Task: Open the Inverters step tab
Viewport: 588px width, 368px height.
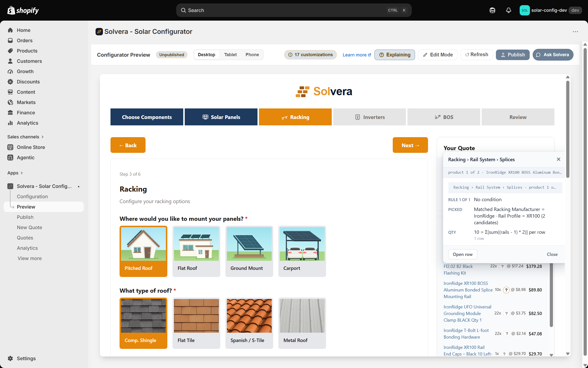Action: click(x=369, y=117)
